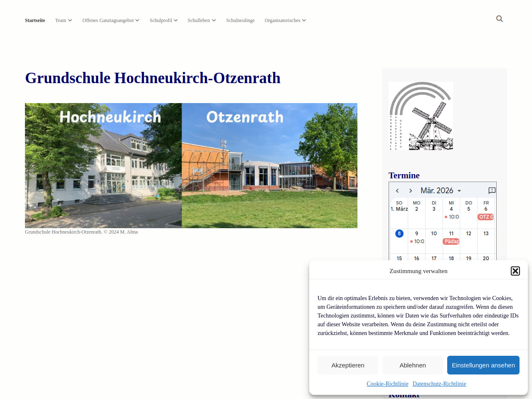
Task: Open the search magnifier icon
Action: pyautogui.click(x=500, y=19)
